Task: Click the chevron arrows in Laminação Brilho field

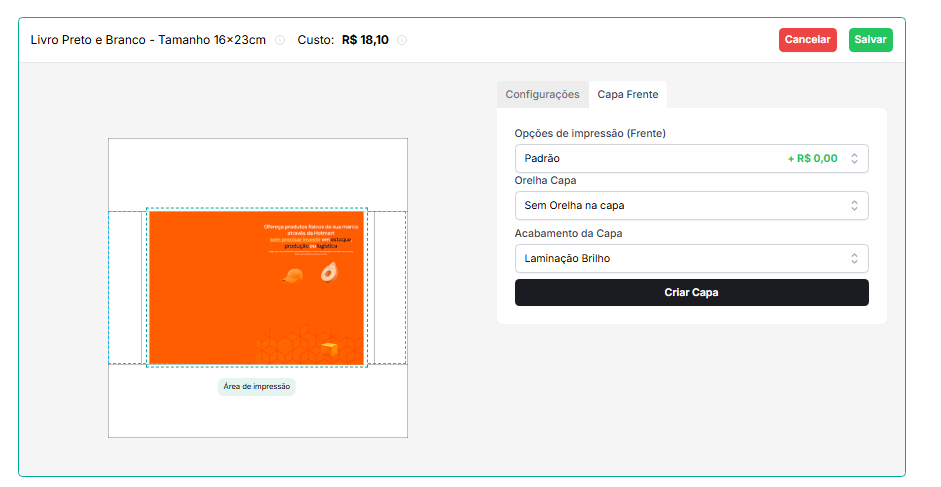Action: click(x=854, y=258)
